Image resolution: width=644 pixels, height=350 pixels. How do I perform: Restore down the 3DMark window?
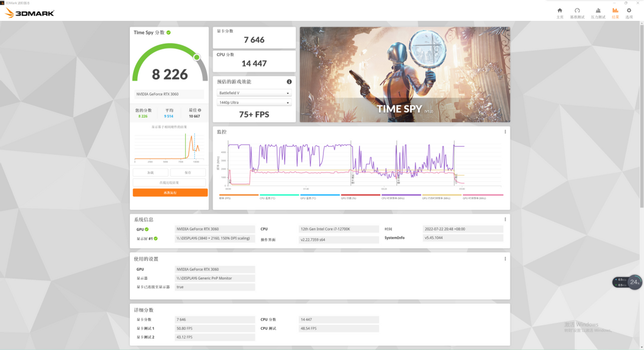[626, 3]
